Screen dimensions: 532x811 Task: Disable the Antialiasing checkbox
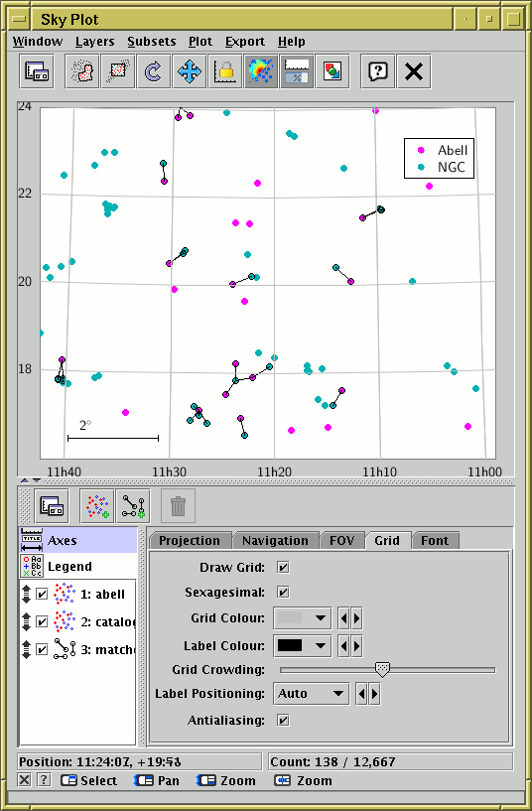(283, 720)
